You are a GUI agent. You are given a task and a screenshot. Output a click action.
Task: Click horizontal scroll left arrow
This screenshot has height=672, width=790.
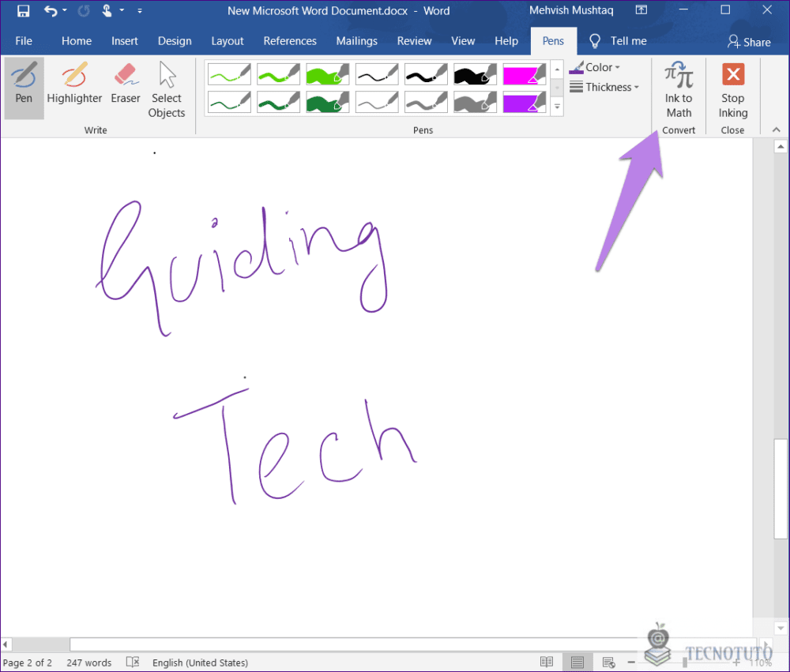tap(6, 644)
